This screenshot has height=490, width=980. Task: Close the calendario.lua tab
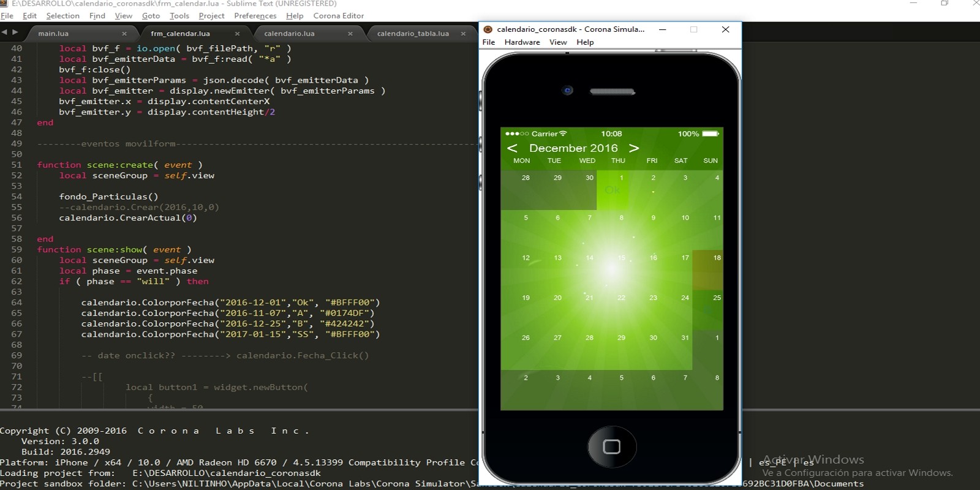pyautogui.click(x=350, y=34)
